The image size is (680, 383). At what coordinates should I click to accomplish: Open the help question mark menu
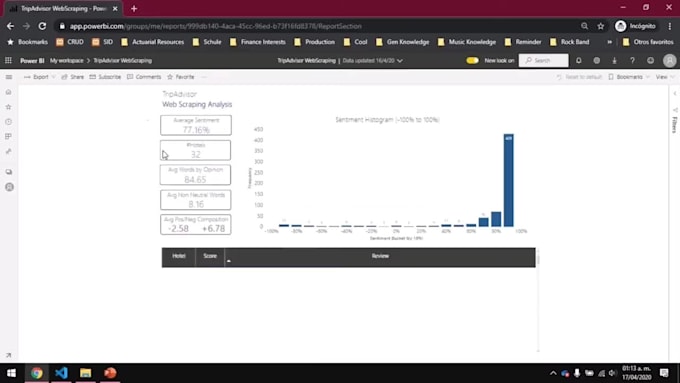point(632,60)
